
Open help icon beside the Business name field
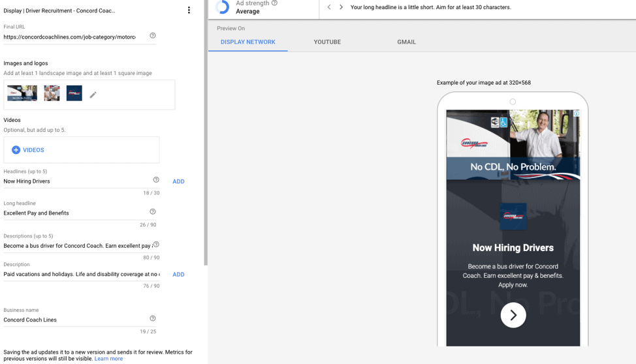point(153,318)
